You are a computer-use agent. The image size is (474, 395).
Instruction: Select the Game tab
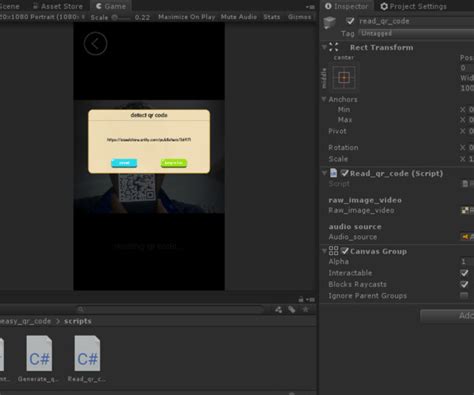click(x=111, y=6)
